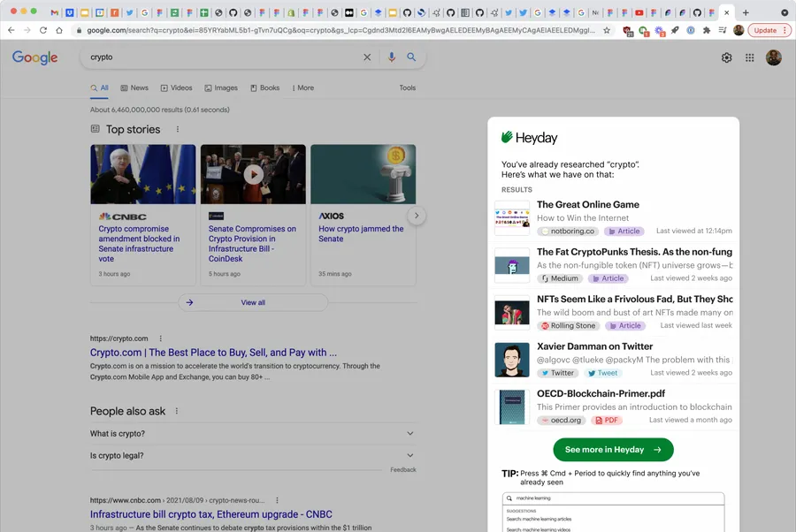The height and width of the screenshot is (532, 796).
Task: Switch to the Images tab
Action: 221,87
